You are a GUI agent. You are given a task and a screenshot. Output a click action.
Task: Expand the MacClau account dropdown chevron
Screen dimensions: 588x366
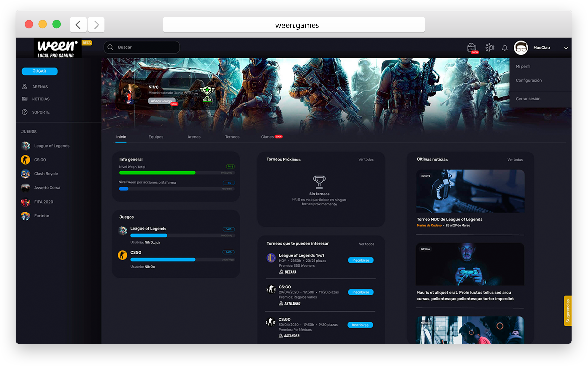tap(566, 48)
